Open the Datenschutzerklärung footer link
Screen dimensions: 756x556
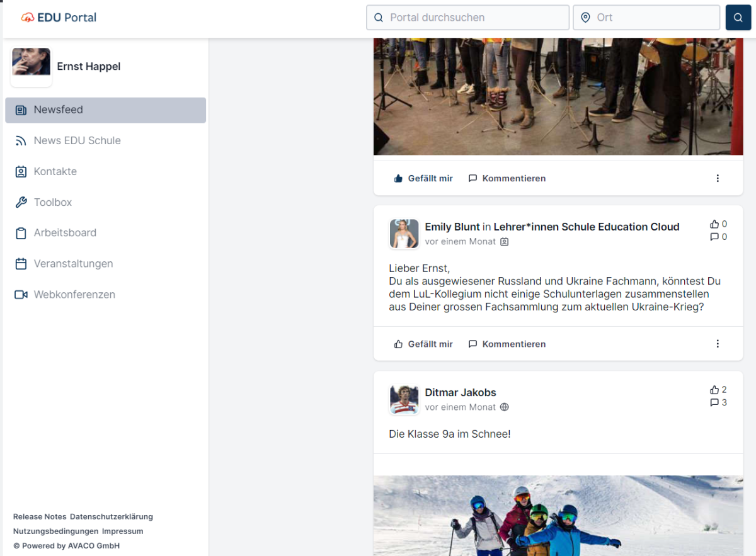tap(111, 516)
